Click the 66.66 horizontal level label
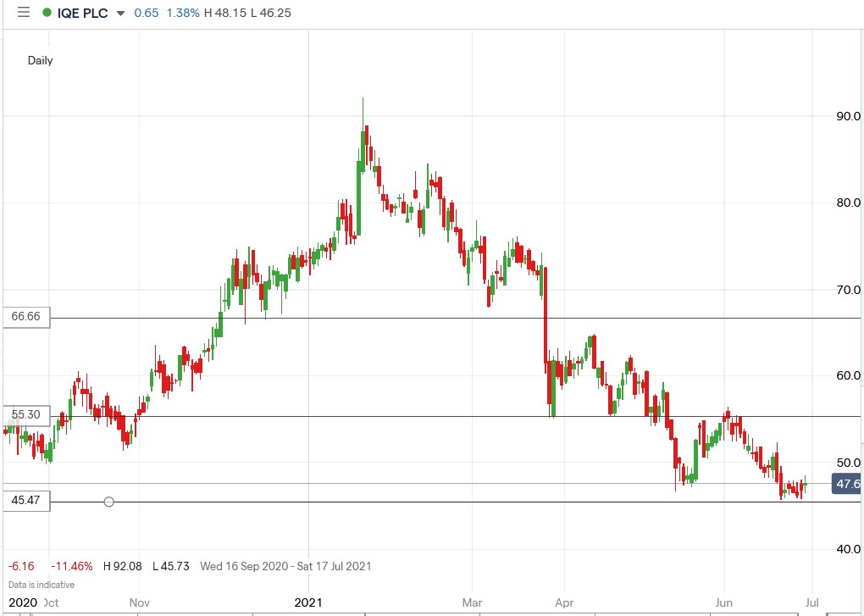Screen dimensions: 864x616 [x=26, y=316]
